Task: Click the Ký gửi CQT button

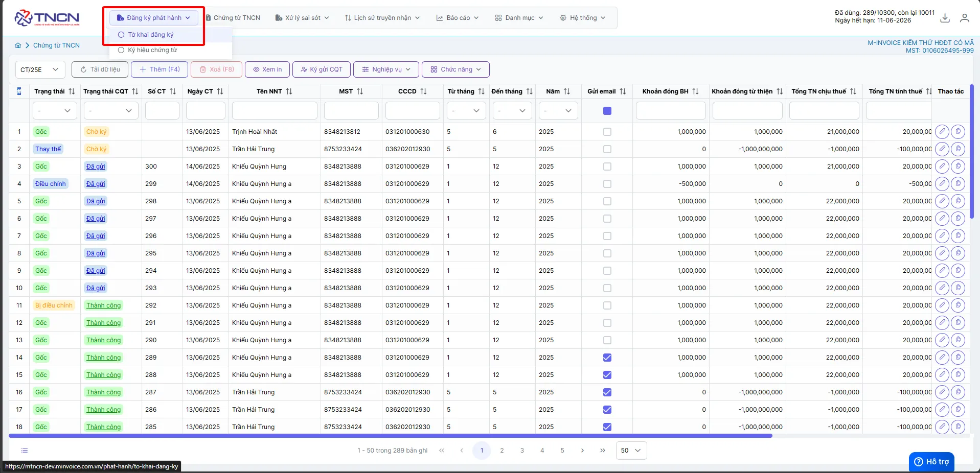Action: click(x=322, y=69)
